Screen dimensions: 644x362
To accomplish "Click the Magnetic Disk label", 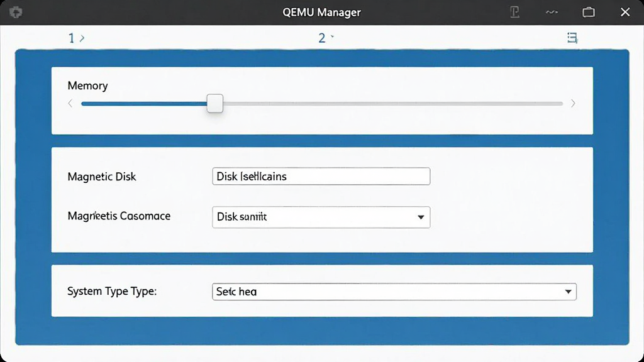I will click(x=101, y=177).
